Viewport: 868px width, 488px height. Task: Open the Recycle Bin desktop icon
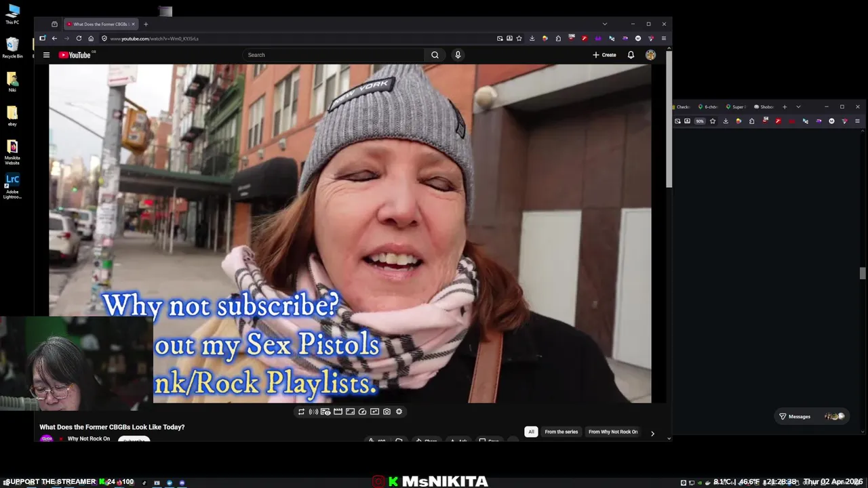(x=12, y=48)
